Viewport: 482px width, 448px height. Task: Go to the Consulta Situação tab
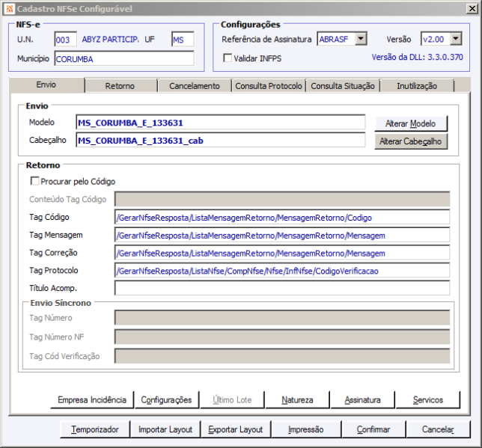pos(343,86)
